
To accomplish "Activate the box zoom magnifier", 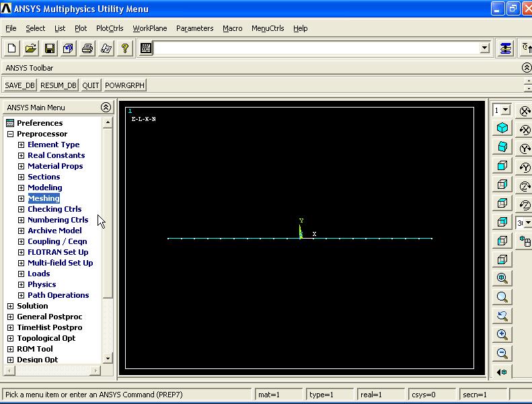I will pos(502,297).
